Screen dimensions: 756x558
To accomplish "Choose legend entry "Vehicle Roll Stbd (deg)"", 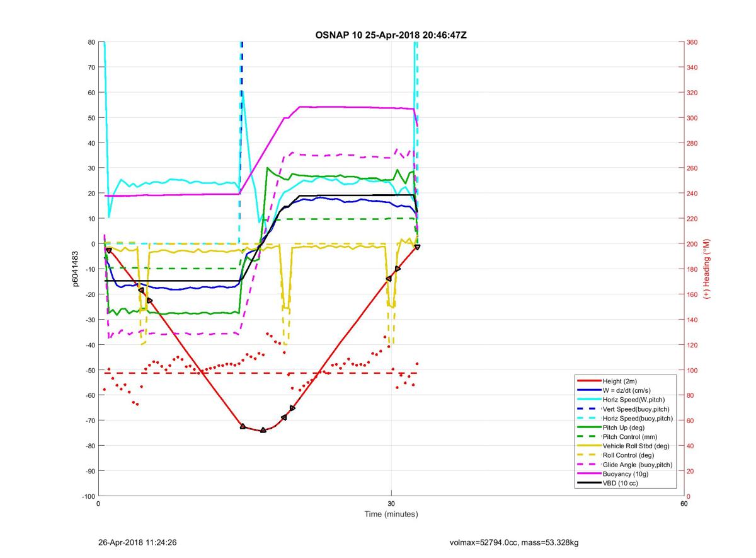I will click(x=636, y=446).
